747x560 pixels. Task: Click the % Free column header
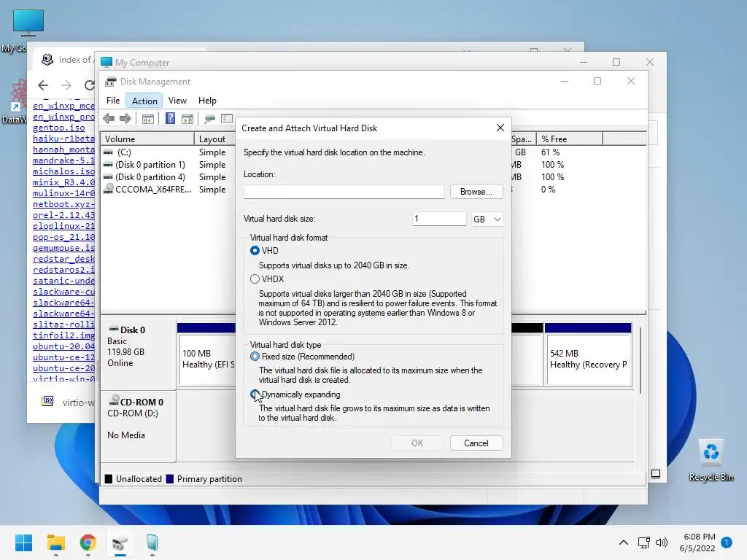pyautogui.click(x=569, y=139)
